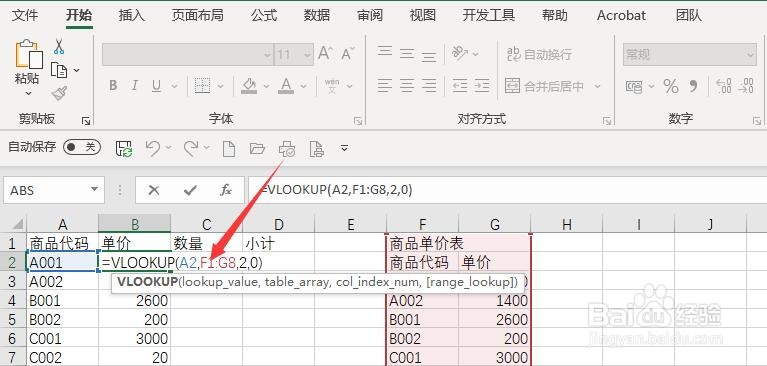
Task: Click the wen phonetic guide icon
Action: (332, 86)
